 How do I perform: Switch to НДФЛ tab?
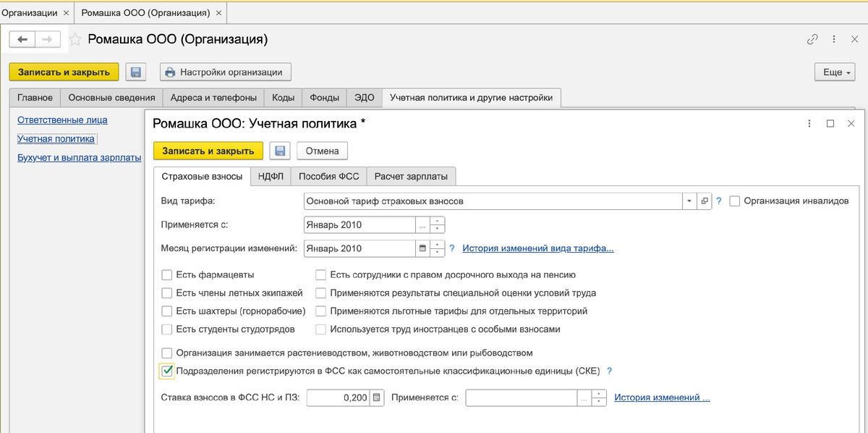[x=271, y=176]
